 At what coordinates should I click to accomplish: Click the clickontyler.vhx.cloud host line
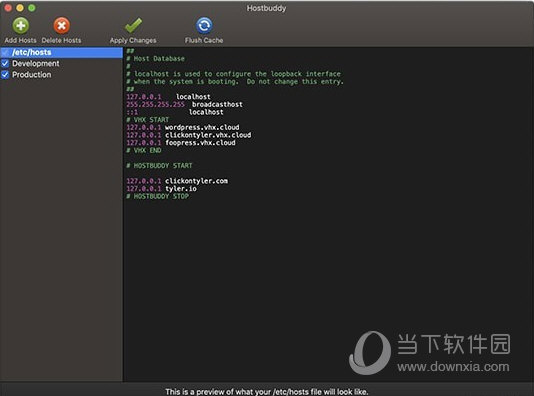189,135
